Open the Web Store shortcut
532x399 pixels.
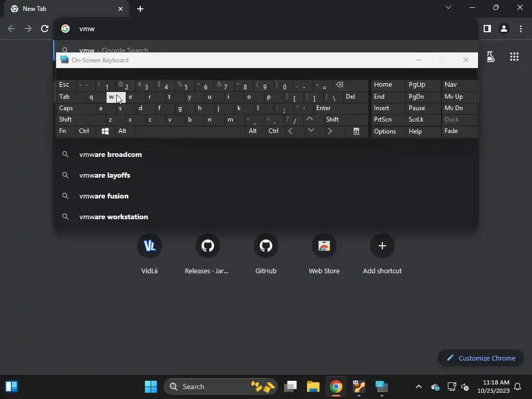coord(324,254)
